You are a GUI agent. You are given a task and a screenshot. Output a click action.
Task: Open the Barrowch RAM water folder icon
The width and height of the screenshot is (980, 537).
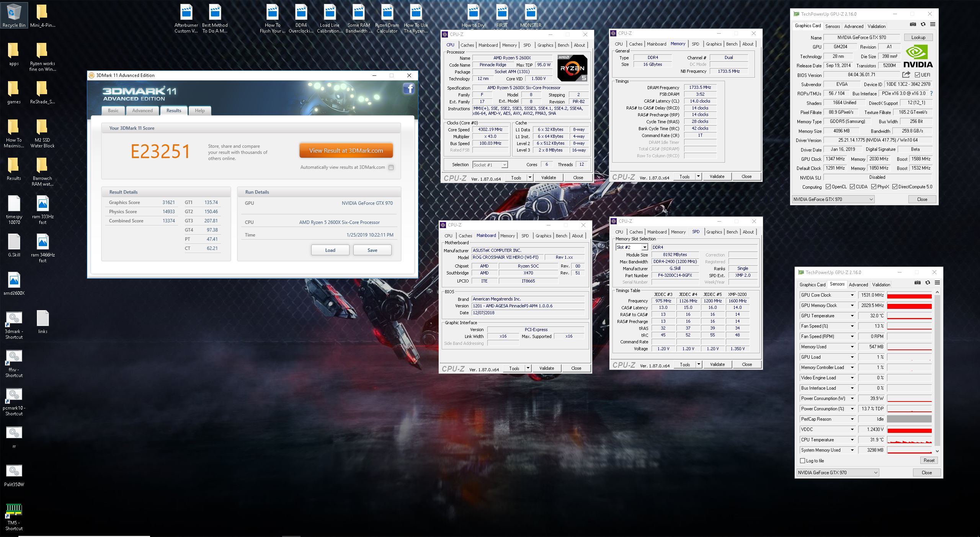point(42,171)
